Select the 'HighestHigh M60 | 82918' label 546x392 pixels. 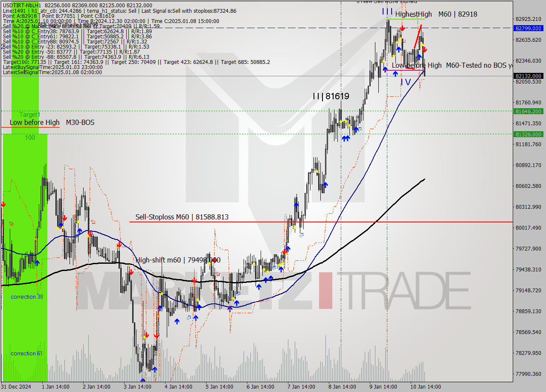[436, 14]
